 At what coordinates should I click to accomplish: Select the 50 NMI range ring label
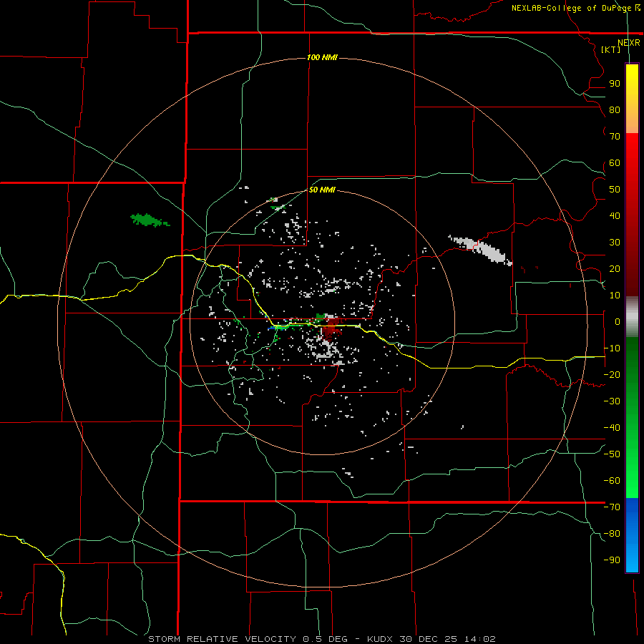323,190
